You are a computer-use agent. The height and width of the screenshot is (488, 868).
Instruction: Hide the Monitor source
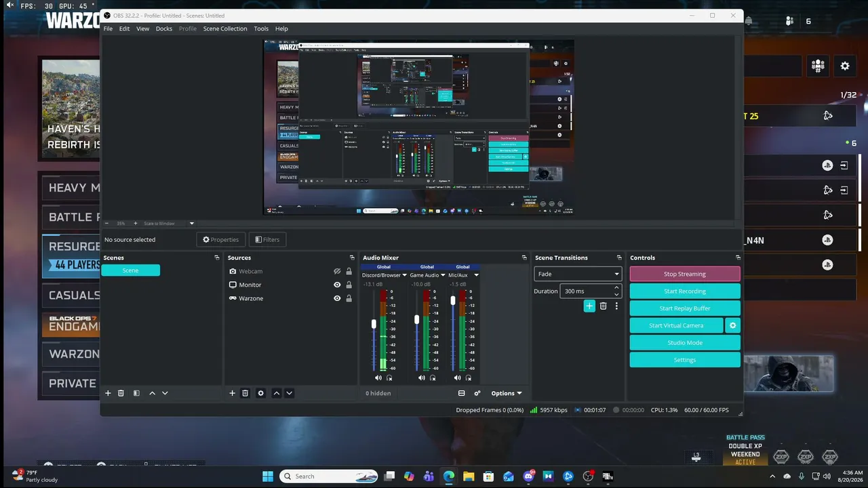coord(337,285)
